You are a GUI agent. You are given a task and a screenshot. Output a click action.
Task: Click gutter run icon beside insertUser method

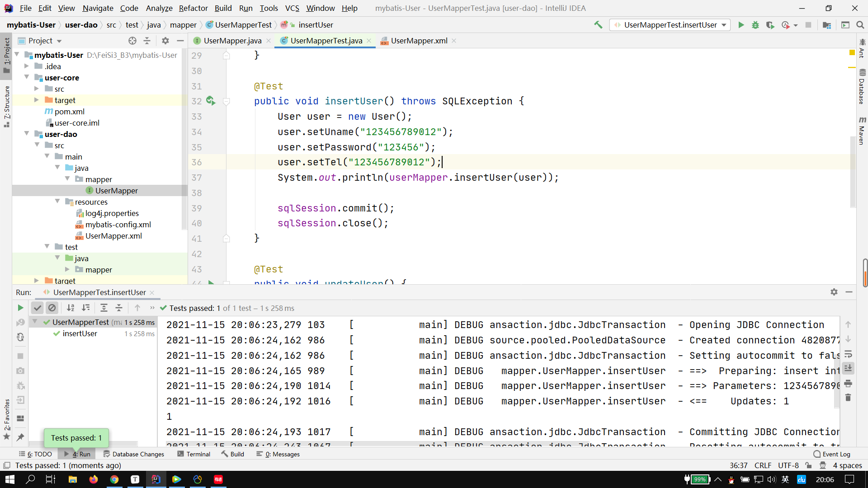pos(211,101)
